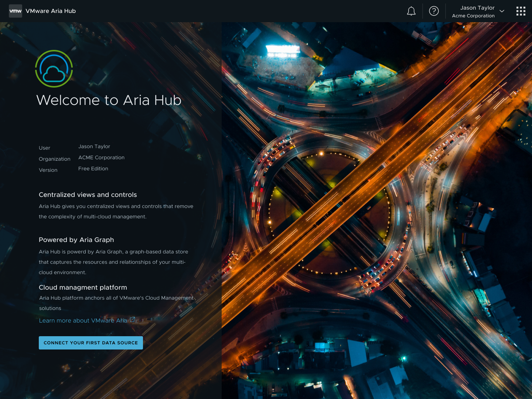Click the ACME Corporation organization value
532x399 pixels.
[x=101, y=158]
